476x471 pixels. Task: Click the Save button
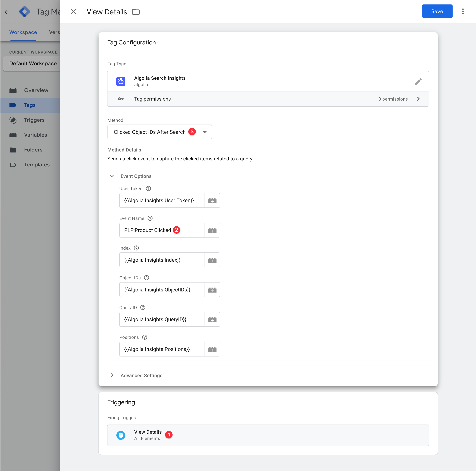437,11
